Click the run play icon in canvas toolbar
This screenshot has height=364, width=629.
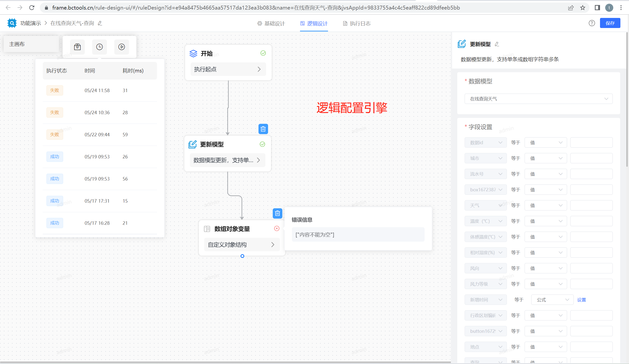coord(122,47)
